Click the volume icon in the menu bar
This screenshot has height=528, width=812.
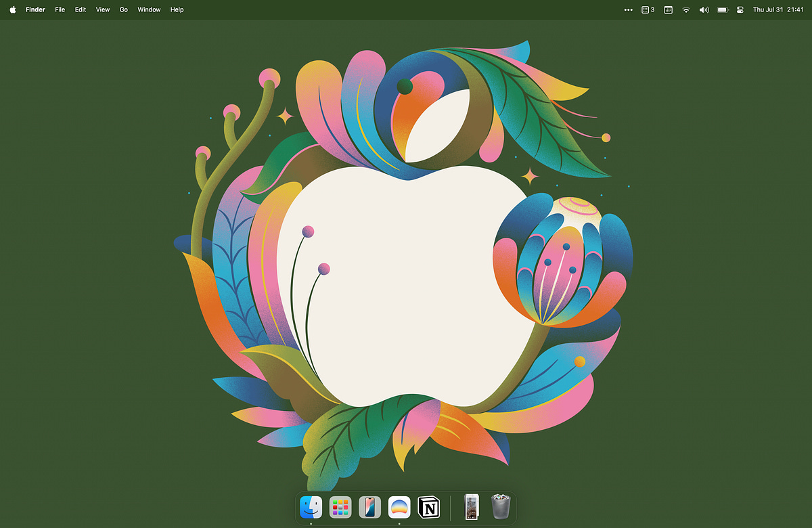click(704, 9)
